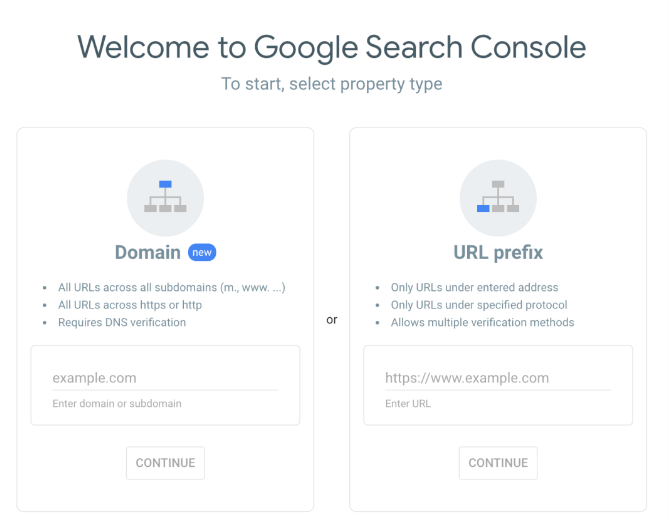Click "Only URLs under entered address" bullet
Screen dimensions: 668x525
[x=474, y=287]
